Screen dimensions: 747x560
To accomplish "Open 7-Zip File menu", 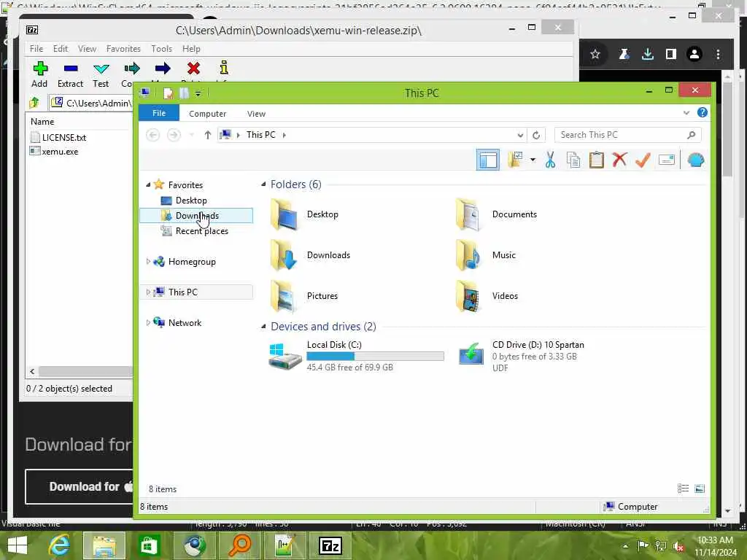I will click(36, 49).
